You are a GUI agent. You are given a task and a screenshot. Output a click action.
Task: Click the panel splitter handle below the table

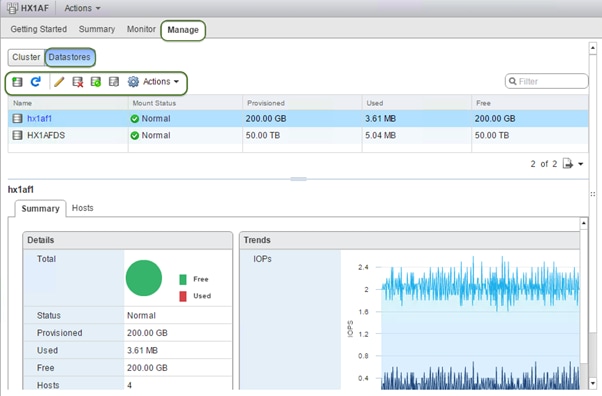click(x=298, y=179)
